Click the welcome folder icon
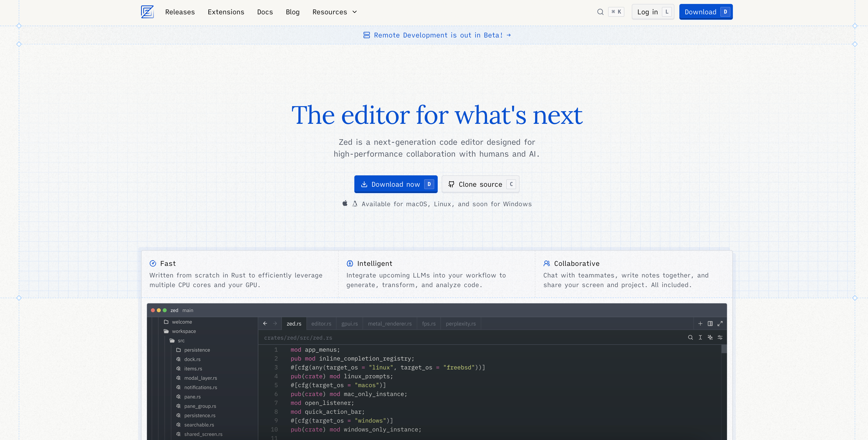This screenshot has width=868, height=440. 166,322
